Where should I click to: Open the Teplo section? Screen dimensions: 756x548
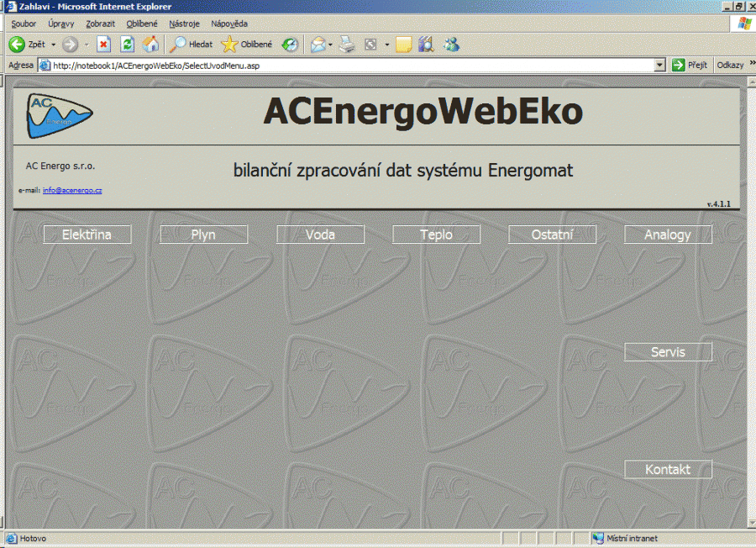(x=436, y=234)
